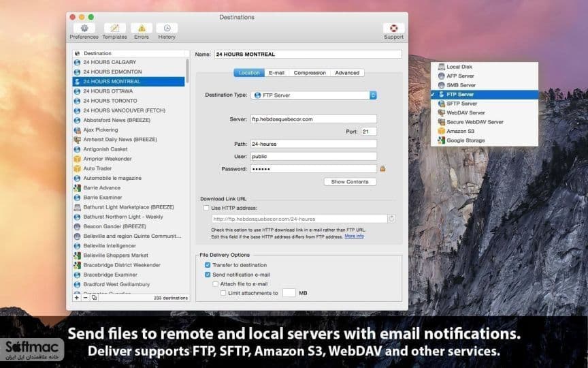The height and width of the screenshot is (368, 588).
Task: Uncheck Send notification e-mail
Action: tap(208, 275)
